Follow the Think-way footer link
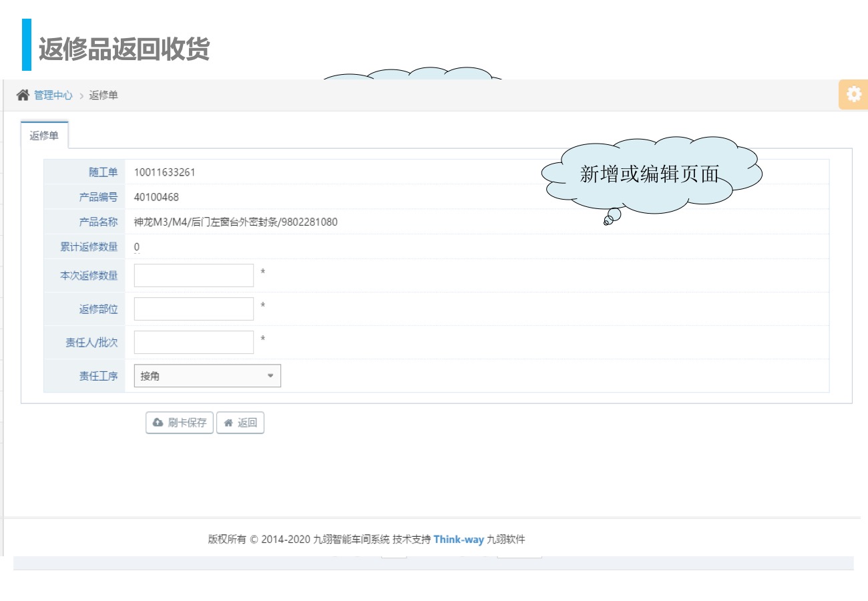 click(458, 540)
